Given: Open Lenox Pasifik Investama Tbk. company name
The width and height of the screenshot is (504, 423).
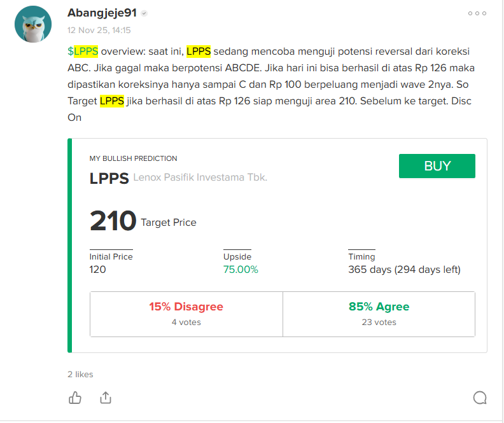Looking at the screenshot, I should 200,177.
